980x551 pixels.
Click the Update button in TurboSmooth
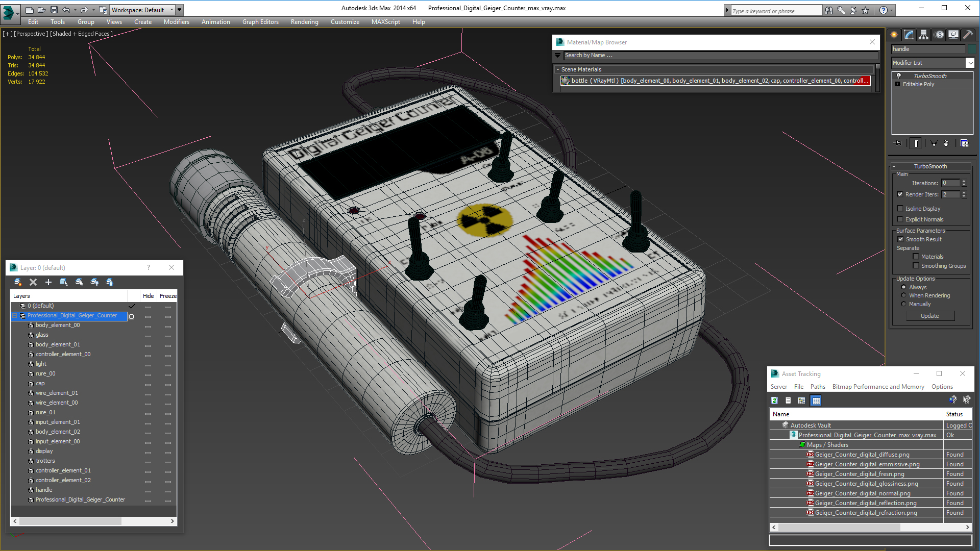[929, 316]
